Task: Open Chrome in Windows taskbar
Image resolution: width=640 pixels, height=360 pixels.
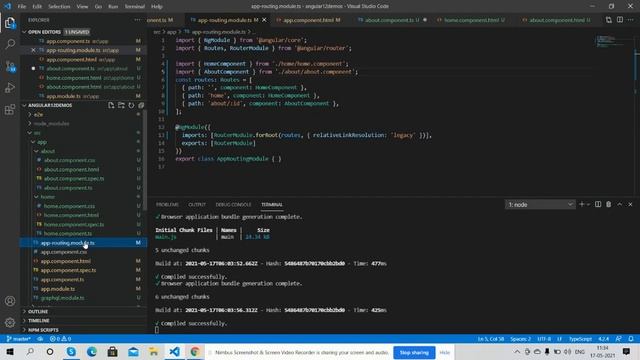Action: pos(195,351)
